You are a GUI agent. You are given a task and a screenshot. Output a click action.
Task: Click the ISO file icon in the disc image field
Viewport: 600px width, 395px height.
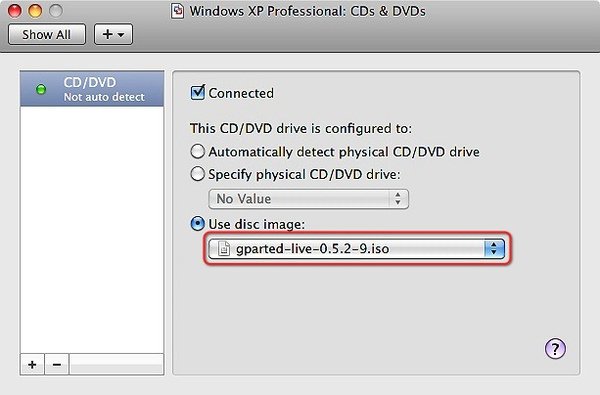[224, 249]
